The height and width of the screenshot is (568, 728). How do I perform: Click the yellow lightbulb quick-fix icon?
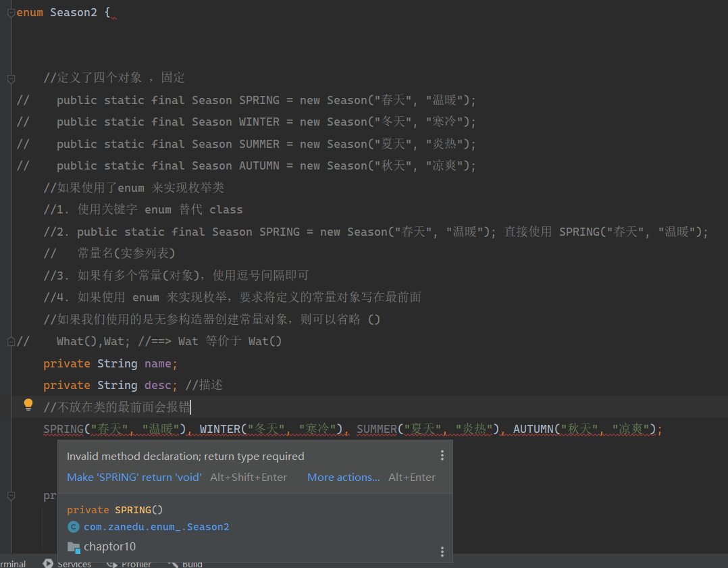pyautogui.click(x=28, y=405)
